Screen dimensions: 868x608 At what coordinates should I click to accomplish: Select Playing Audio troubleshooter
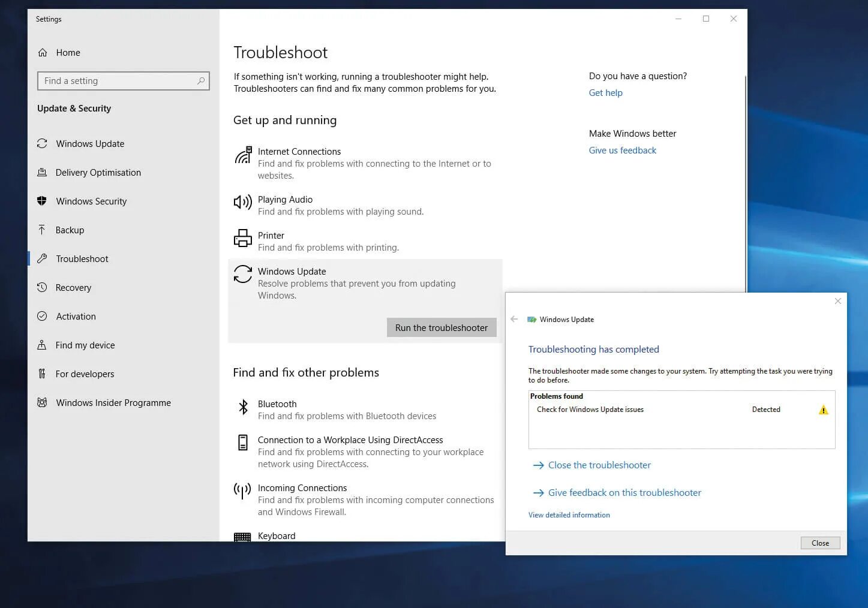[365, 206]
